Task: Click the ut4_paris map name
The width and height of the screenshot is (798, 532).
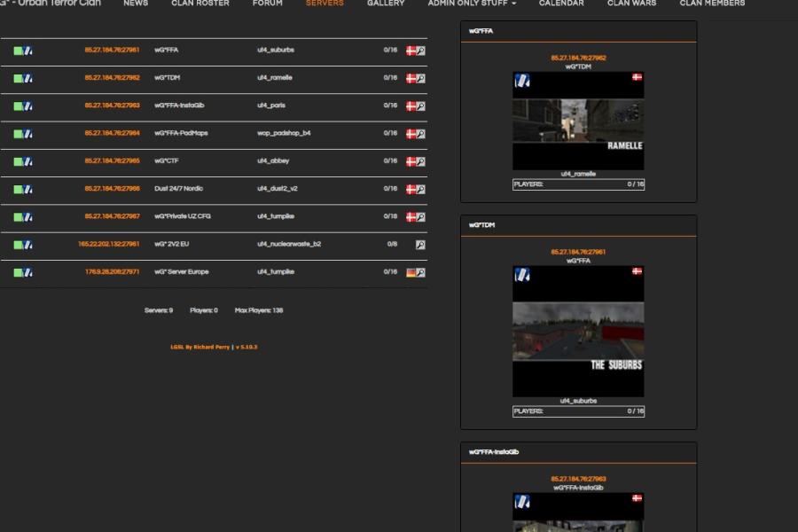Action: 271,106
